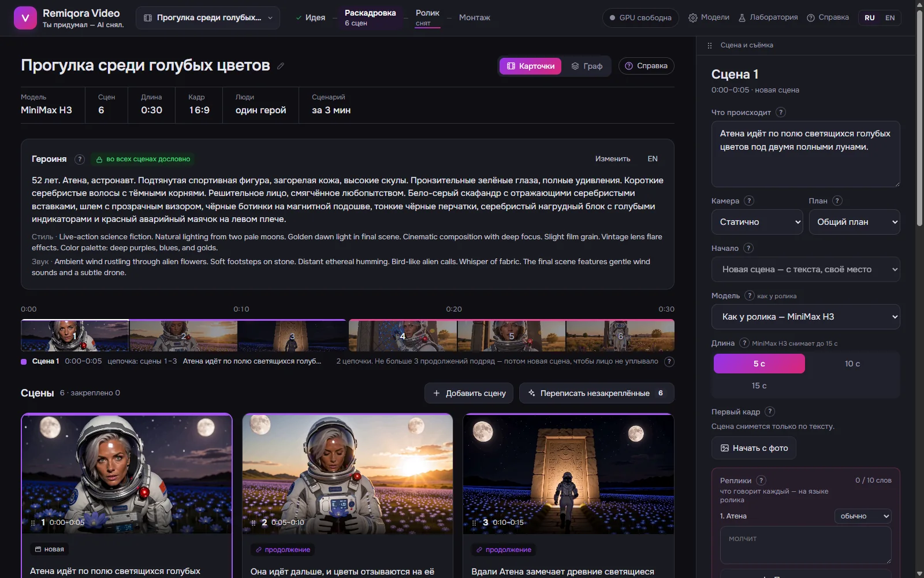Viewport: 924px width, 578px height.
Task: Open the help icon next to Модель in the scene panel
Action: (750, 295)
